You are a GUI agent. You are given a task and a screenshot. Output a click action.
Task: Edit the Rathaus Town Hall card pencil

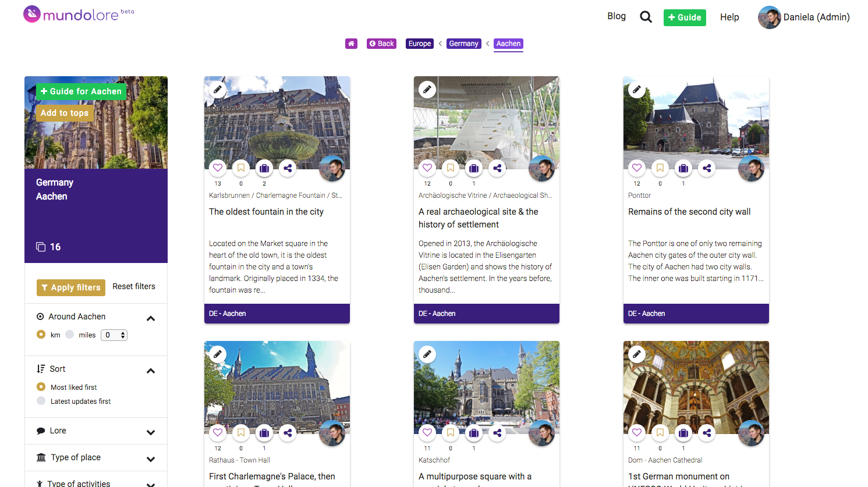(218, 354)
